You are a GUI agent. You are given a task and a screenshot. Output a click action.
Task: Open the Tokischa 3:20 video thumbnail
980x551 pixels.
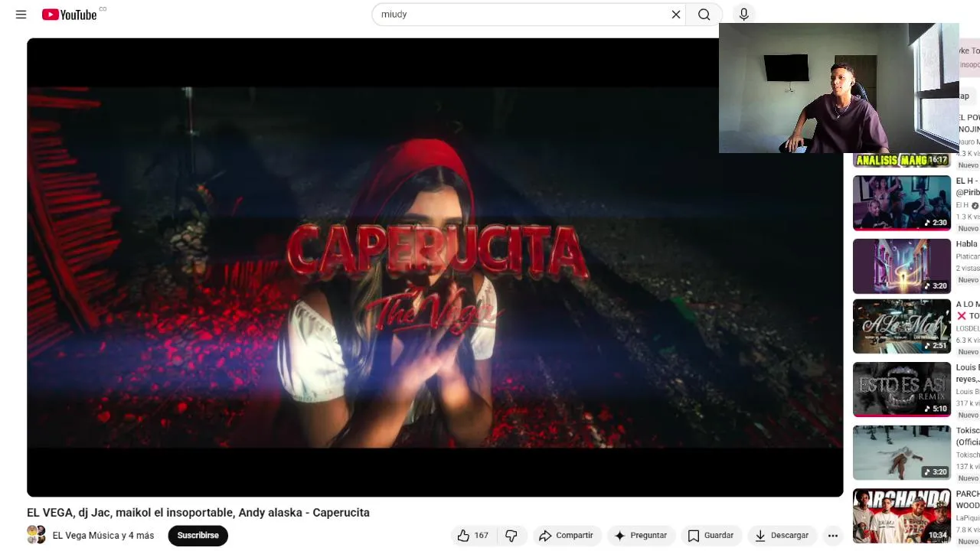click(x=902, y=453)
